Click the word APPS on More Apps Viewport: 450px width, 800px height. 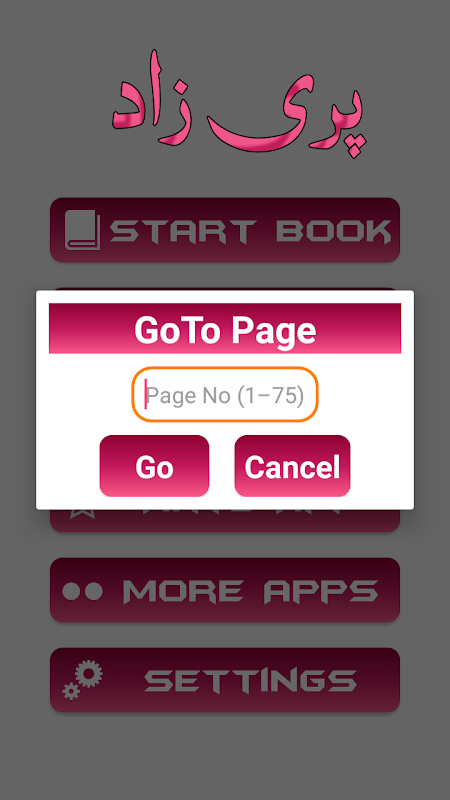321,591
